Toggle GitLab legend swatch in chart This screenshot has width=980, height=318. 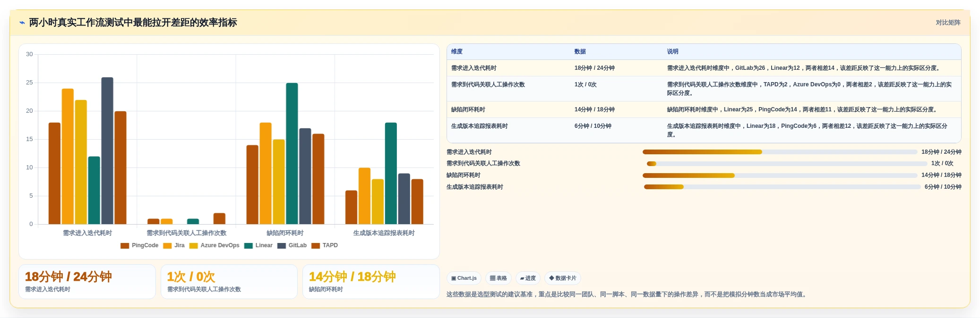point(282,246)
